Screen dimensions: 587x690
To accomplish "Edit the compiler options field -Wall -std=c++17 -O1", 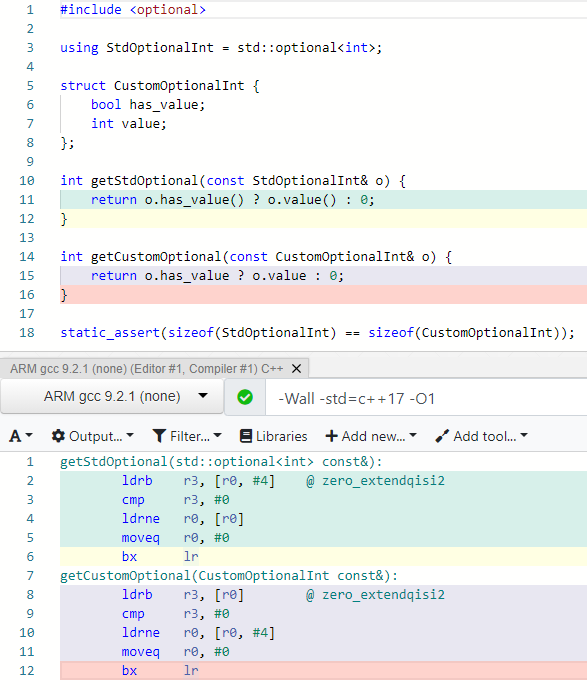I will (426, 398).
